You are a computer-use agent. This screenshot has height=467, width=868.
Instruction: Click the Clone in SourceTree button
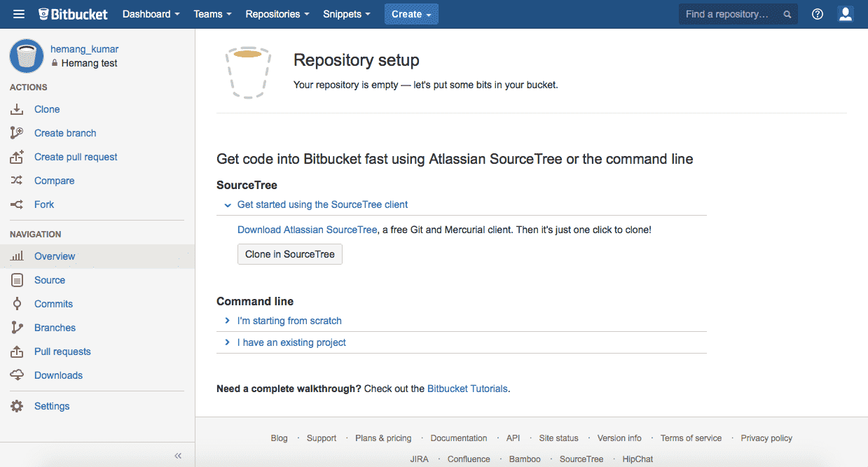(x=290, y=254)
